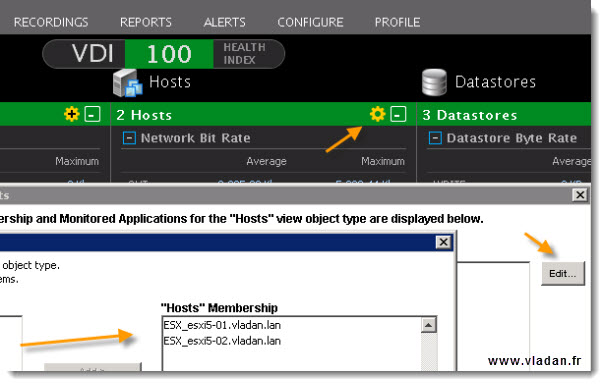
Task: Collapse the Network Bit Rate section
Action: pyautogui.click(x=129, y=138)
